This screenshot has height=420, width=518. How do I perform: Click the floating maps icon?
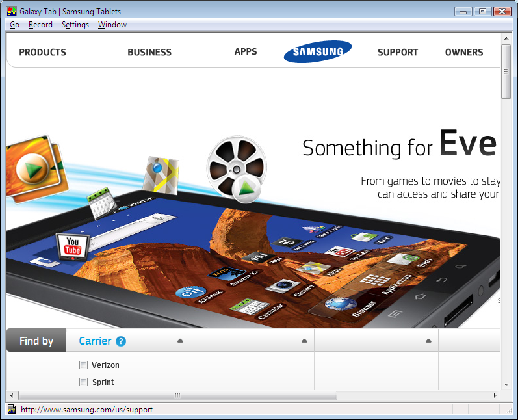click(x=162, y=175)
